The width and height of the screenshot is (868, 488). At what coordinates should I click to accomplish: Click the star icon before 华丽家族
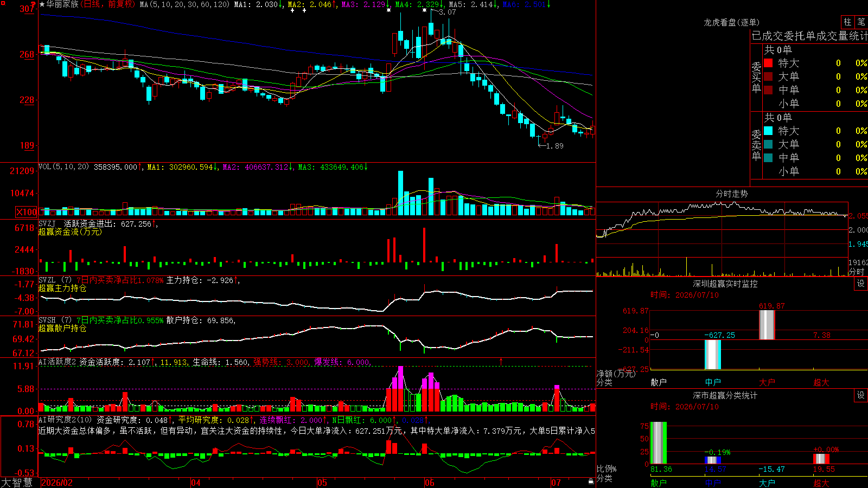click(42, 4)
